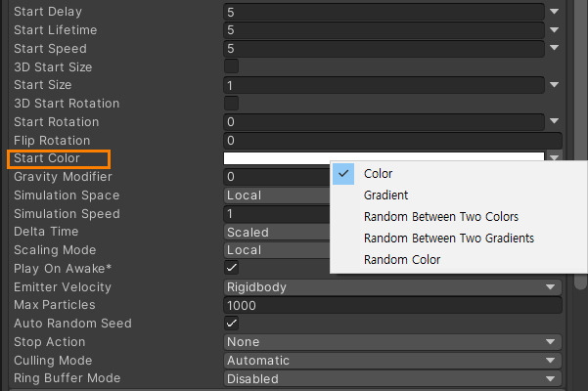This screenshot has height=391, width=588.
Task: Click the Gravity Modifier property label
Action: (63, 176)
